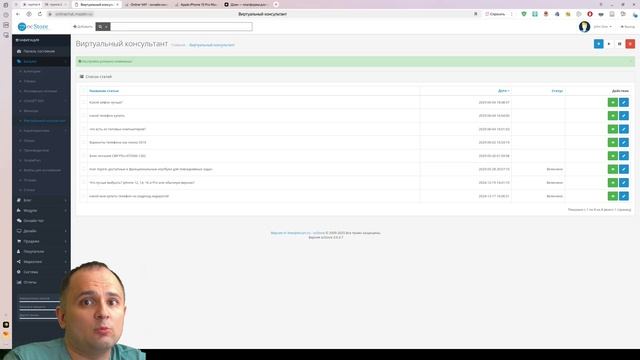The image size is (640, 360).
Task: Click the browser back arrow
Action: [18, 14]
